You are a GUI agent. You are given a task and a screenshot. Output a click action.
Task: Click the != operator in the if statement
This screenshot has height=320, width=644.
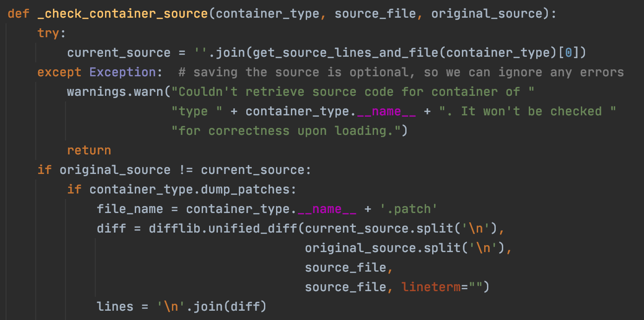coord(185,170)
